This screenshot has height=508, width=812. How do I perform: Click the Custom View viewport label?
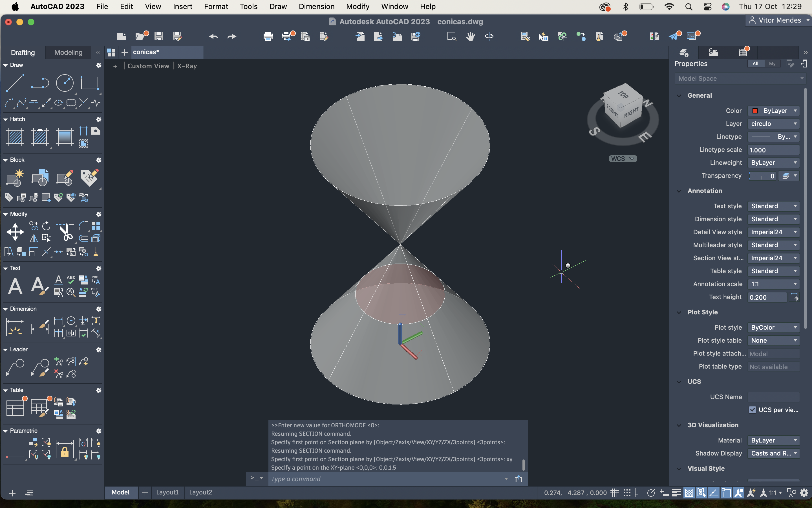tap(148, 66)
